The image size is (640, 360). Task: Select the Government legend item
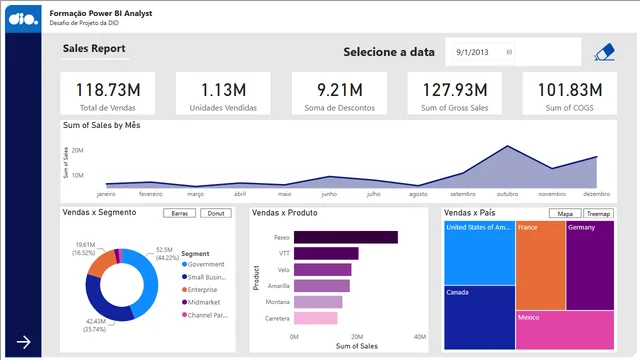[x=203, y=264]
